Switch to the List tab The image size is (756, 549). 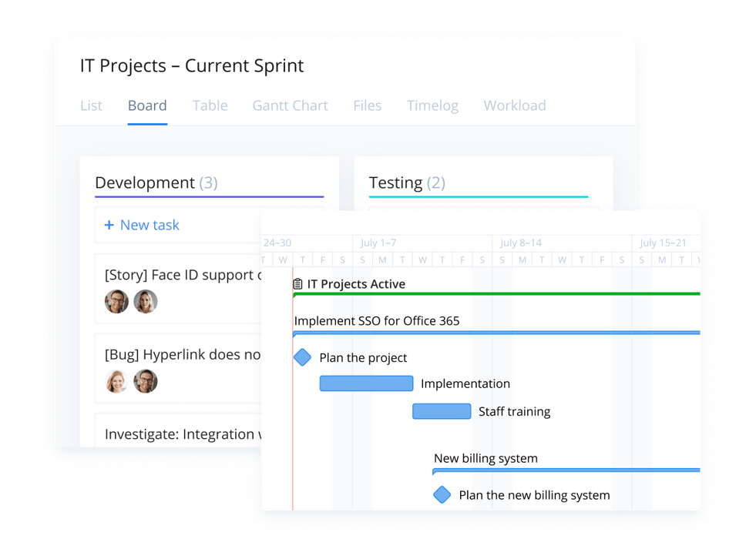[91, 105]
